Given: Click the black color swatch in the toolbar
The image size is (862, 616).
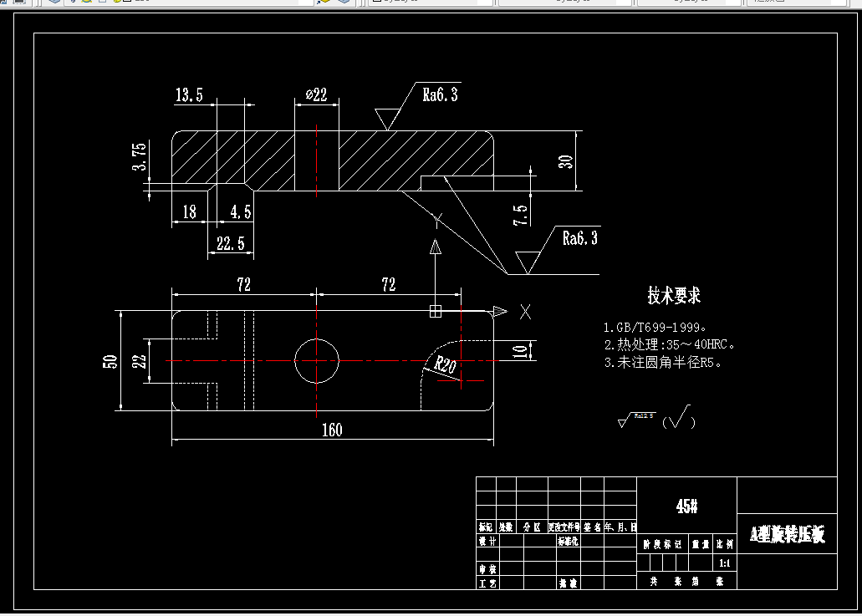Looking at the screenshot, I should click(x=128, y=3).
